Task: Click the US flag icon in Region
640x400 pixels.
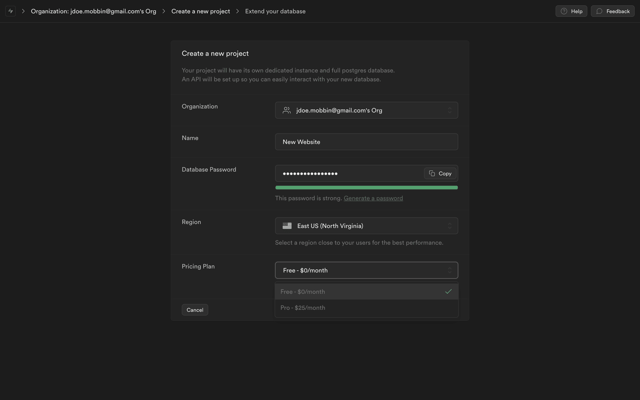Action: (x=287, y=226)
